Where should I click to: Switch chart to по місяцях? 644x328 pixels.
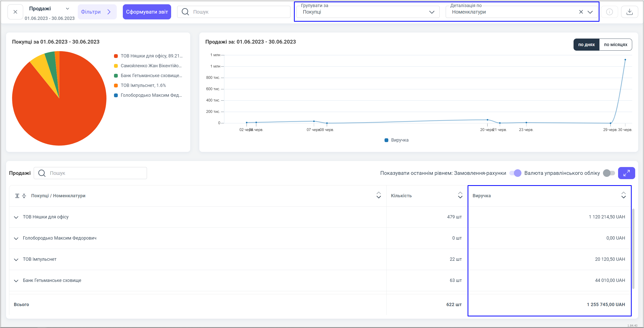click(615, 45)
